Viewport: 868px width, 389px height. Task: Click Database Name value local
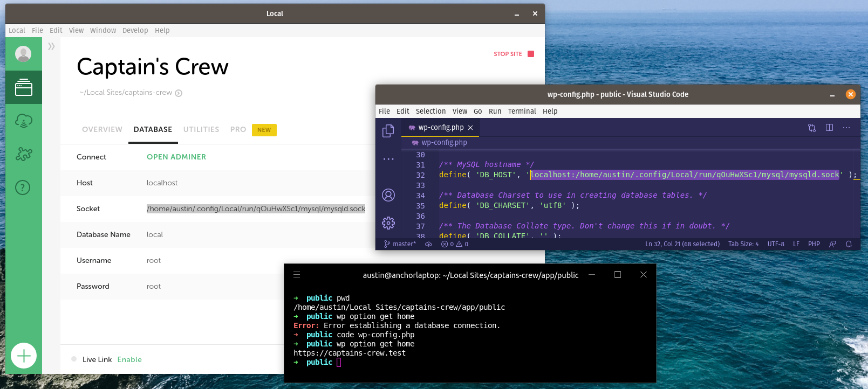click(x=154, y=234)
